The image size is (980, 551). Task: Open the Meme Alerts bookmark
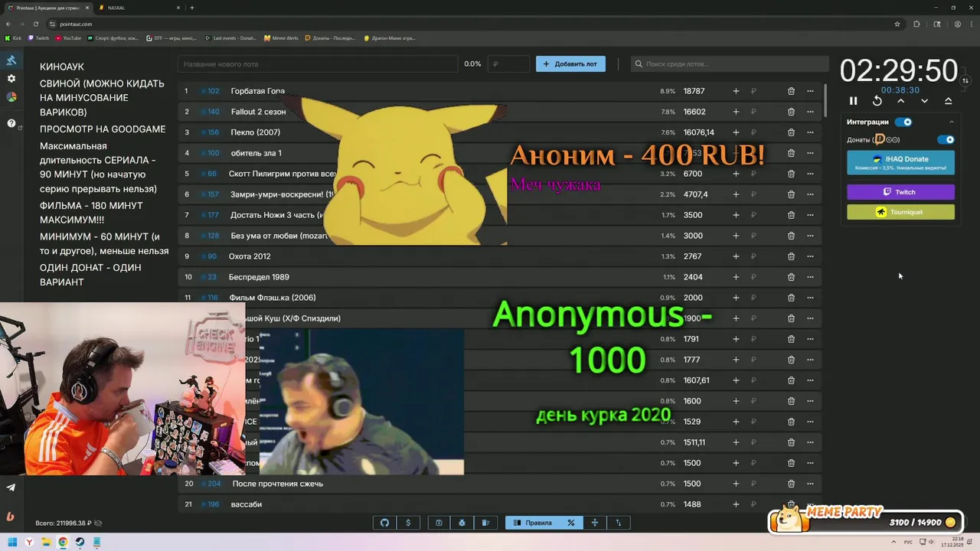[280, 37]
